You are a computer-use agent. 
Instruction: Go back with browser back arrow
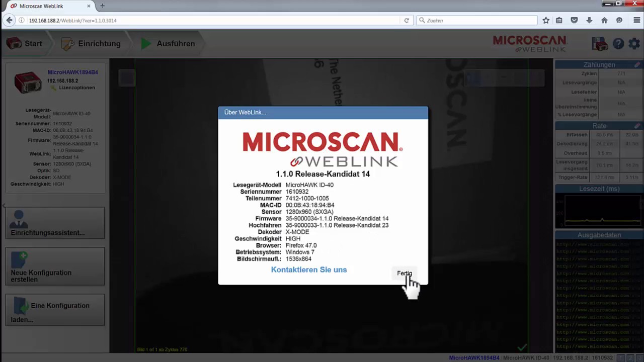[9, 21]
